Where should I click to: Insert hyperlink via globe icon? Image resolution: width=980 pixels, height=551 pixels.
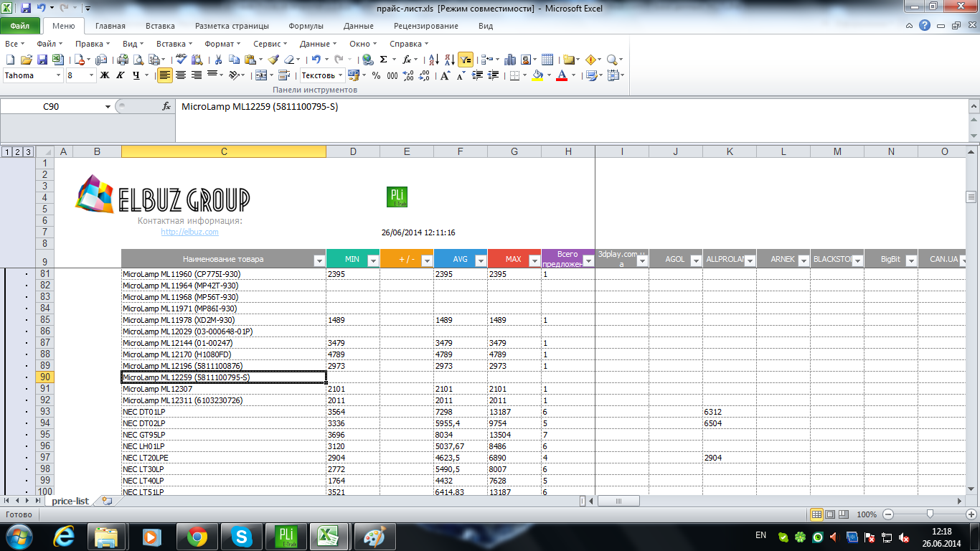[x=367, y=60]
